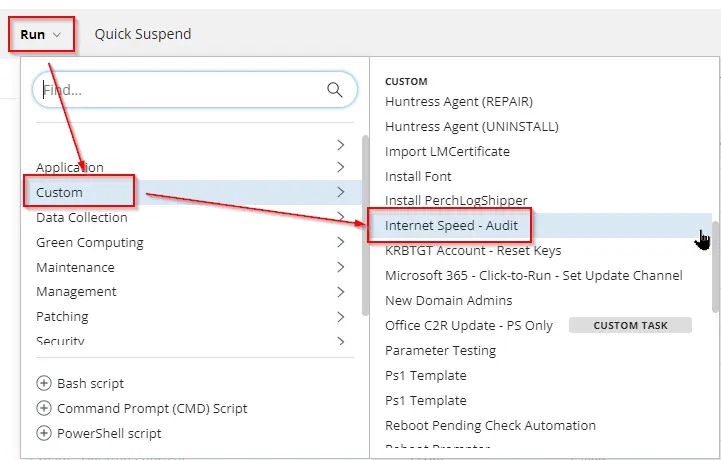The width and height of the screenshot is (721, 460).
Task: Click plus icon beside Command Prompt Script
Action: [x=44, y=408]
